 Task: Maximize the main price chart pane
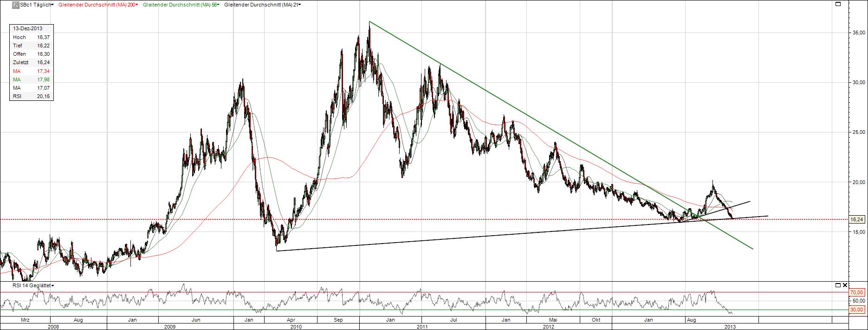(838, 4)
